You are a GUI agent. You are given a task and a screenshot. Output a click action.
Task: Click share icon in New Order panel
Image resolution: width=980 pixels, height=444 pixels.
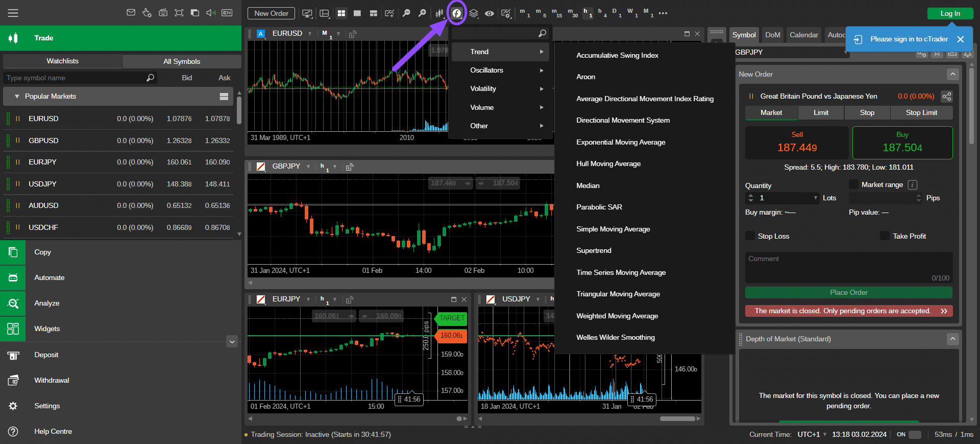[x=946, y=97]
